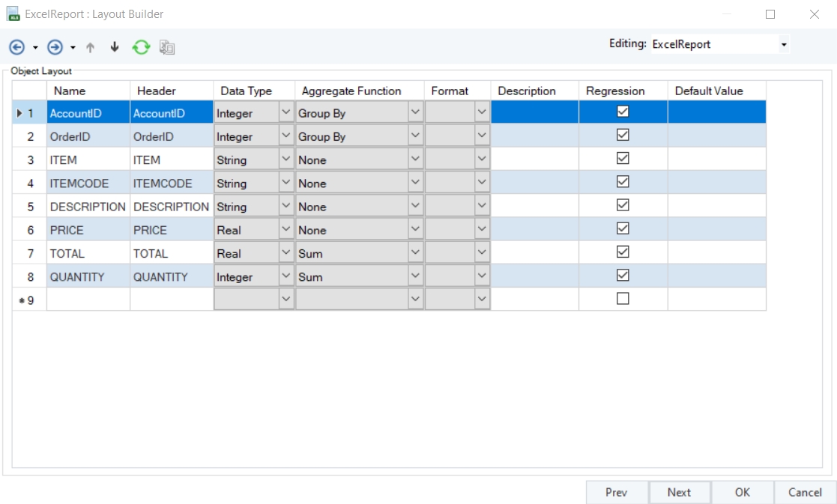Image resolution: width=837 pixels, height=504 pixels.
Task: Click the move up arrow icon
Action: [x=91, y=47]
